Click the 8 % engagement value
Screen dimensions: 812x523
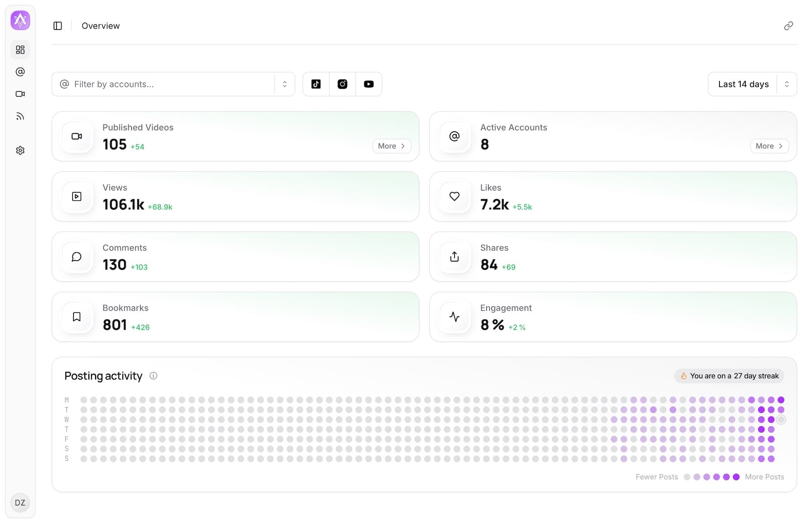pos(492,325)
